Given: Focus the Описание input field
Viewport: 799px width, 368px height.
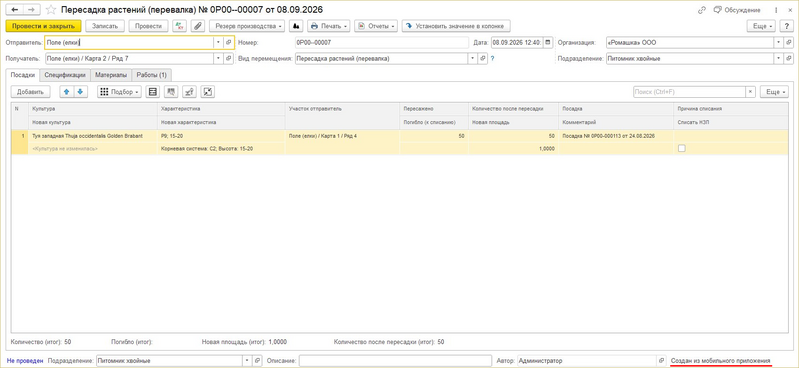Looking at the screenshot, I should coord(395,360).
